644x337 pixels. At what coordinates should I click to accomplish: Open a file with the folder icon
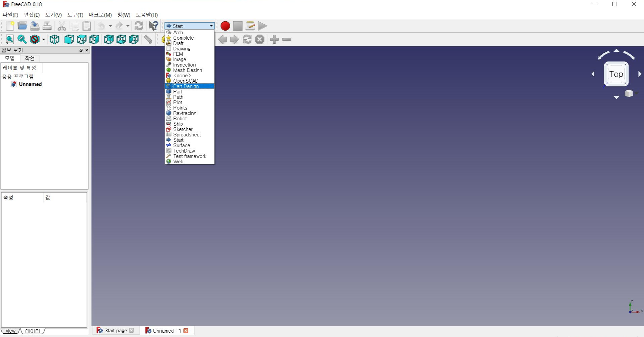tap(22, 26)
